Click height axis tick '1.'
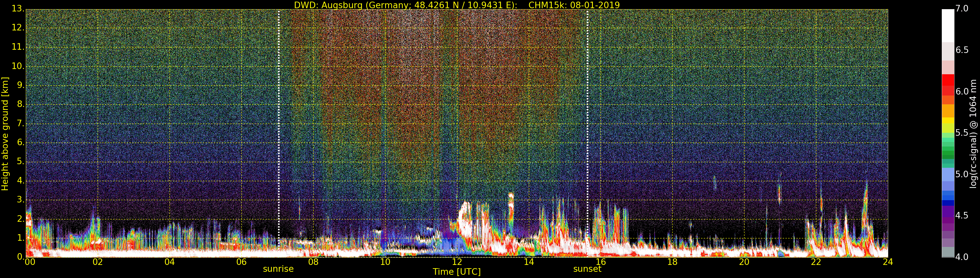The height and width of the screenshot is (278, 980). pos(20,238)
